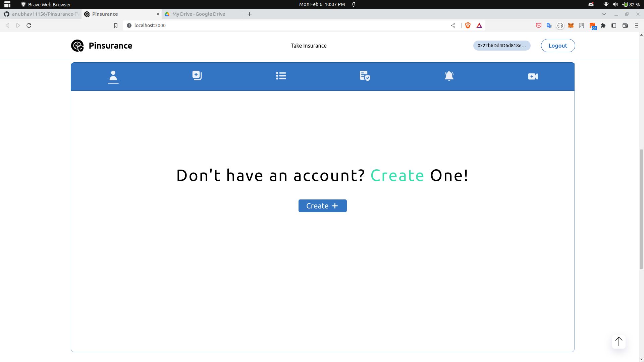The width and height of the screenshot is (644, 362).
Task: Go back with the browser back arrow
Action: click(7, 25)
